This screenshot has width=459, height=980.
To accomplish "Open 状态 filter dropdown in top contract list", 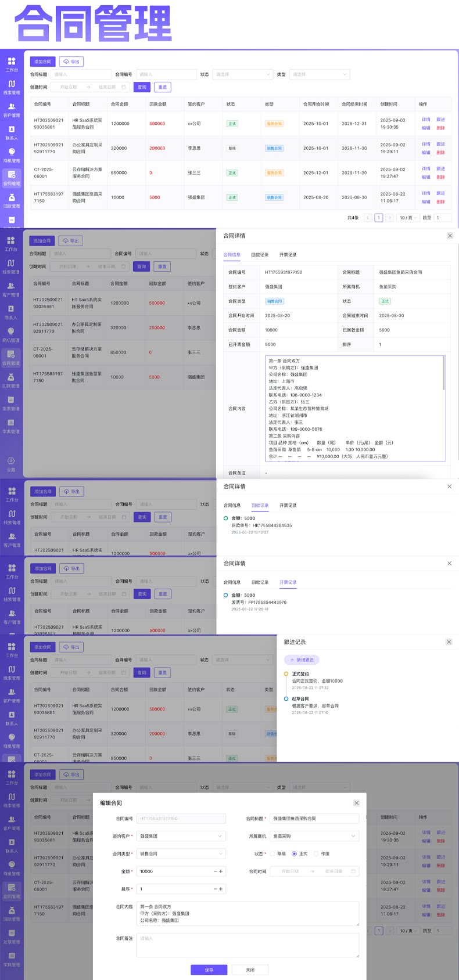I will click(x=242, y=74).
